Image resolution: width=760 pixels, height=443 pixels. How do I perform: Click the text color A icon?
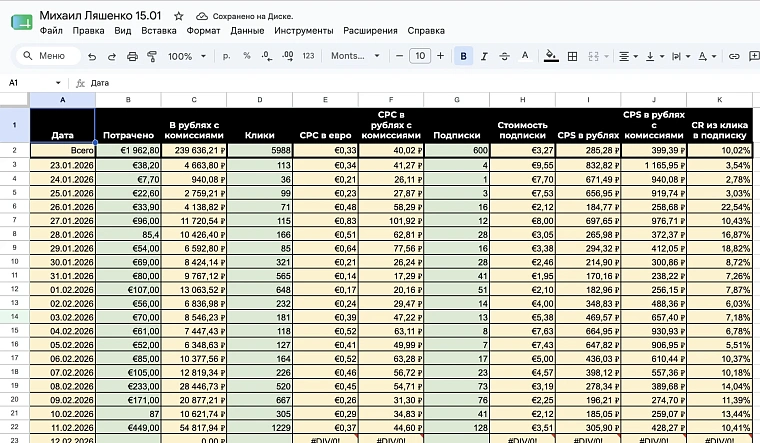click(524, 56)
